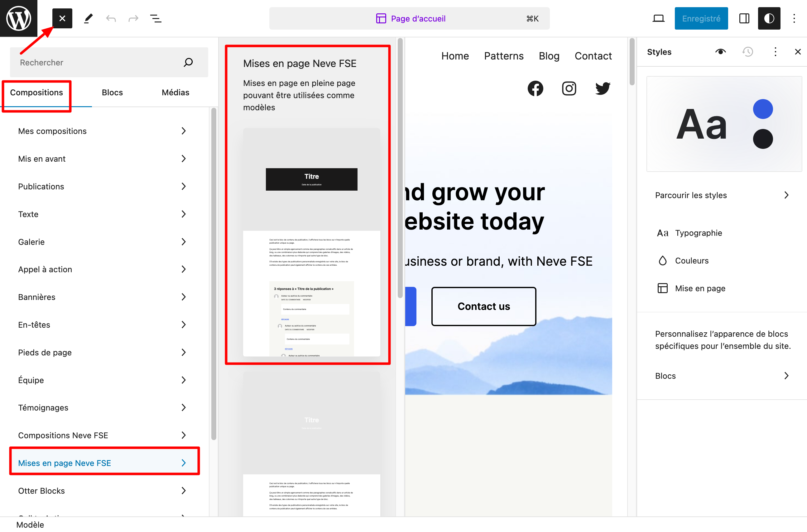The height and width of the screenshot is (532, 807).
Task: Open the document overview list icon
Action: (156, 18)
